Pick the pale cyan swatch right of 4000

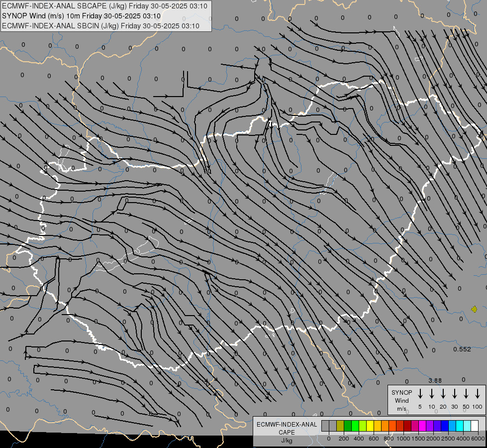tap(467, 426)
